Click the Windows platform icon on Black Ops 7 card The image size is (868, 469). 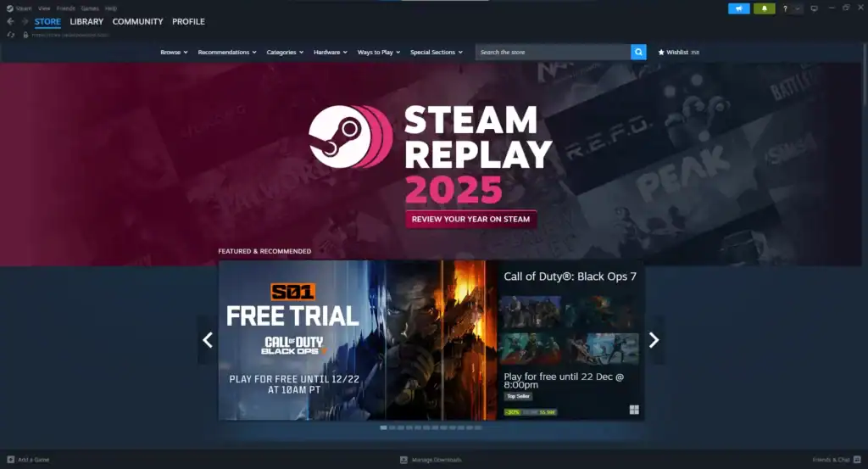coord(634,410)
